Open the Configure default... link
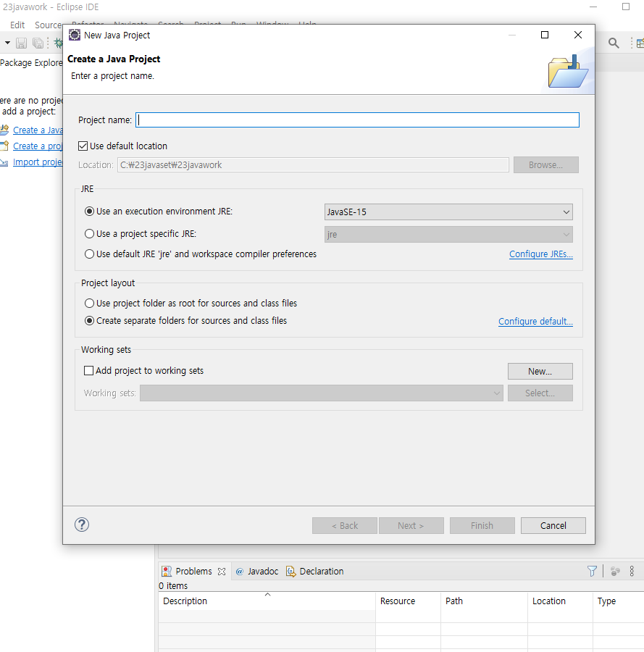Viewport: 644px width, 652px height. click(535, 322)
